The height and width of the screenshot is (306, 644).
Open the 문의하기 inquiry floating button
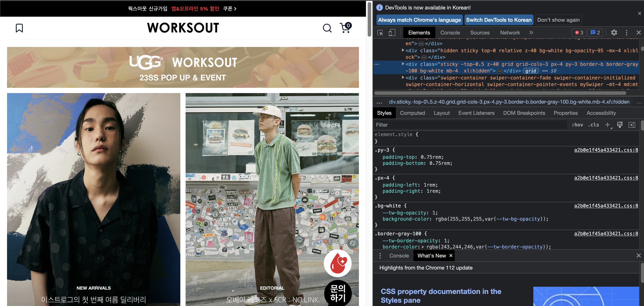(x=338, y=293)
